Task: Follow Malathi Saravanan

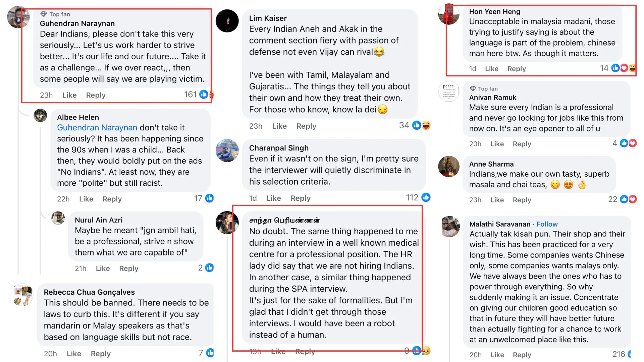Action: click(x=547, y=224)
